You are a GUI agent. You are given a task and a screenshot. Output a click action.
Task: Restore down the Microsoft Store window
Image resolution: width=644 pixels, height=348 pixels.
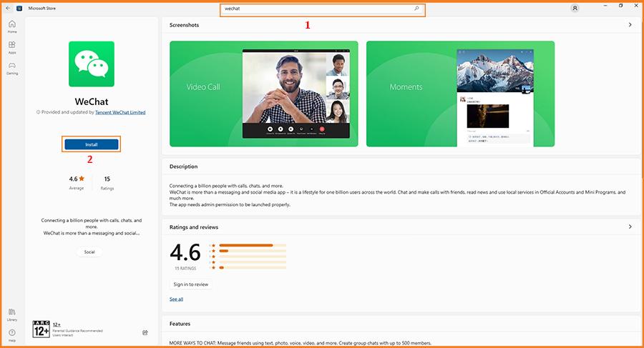[621, 6]
